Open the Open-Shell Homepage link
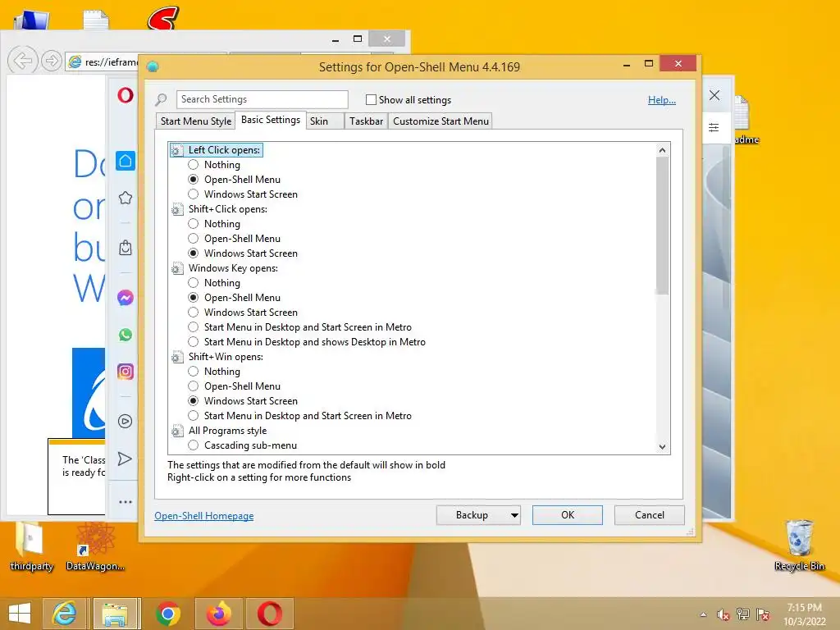Image resolution: width=840 pixels, height=630 pixels. (x=204, y=516)
